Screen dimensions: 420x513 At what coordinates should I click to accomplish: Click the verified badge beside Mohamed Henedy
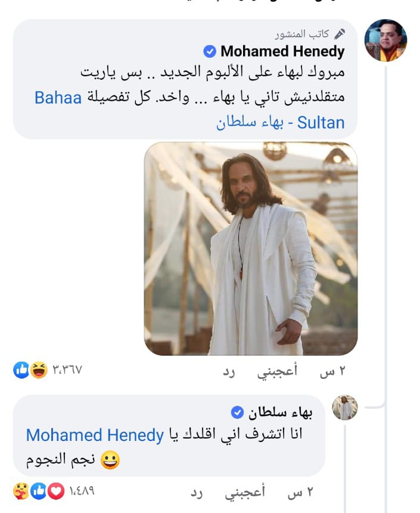(210, 52)
